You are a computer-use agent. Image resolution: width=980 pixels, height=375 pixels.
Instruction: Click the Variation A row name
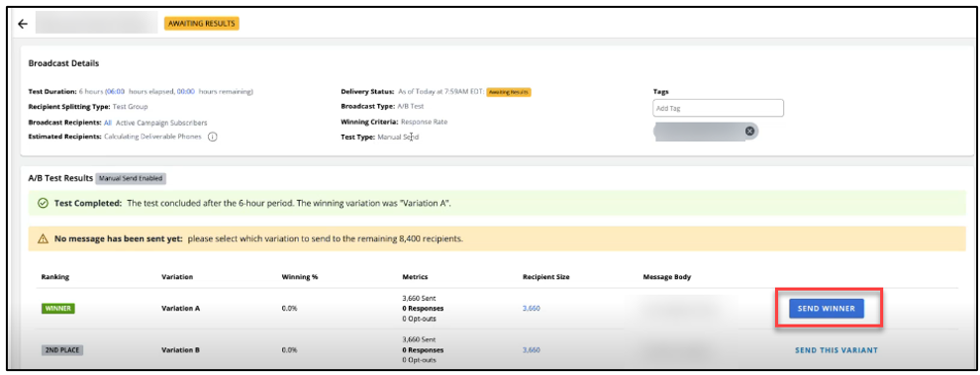click(180, 309)
